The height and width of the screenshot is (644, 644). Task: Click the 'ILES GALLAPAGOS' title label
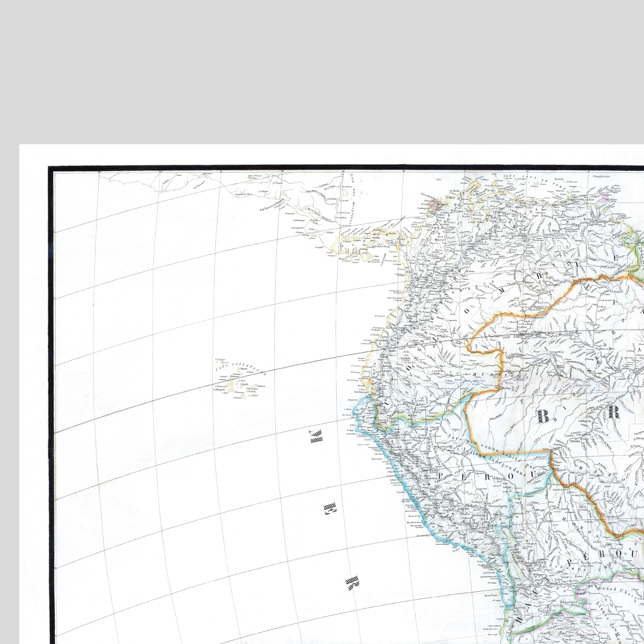241,369
